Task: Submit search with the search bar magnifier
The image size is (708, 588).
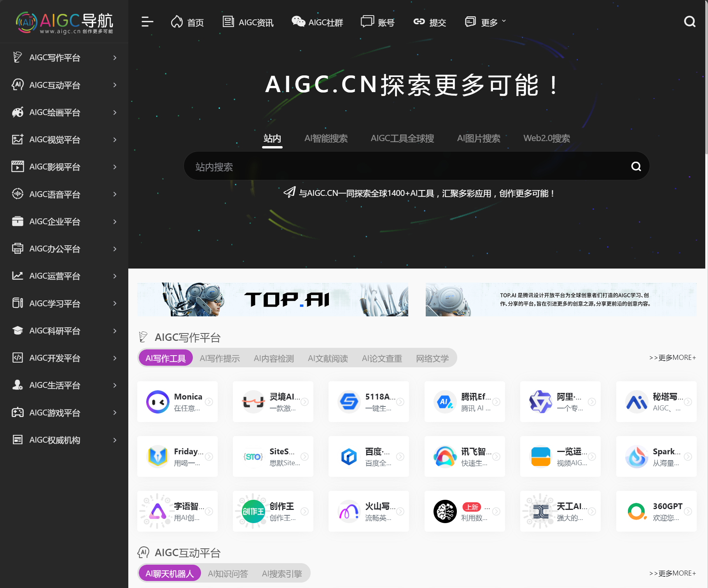Action: point(636,166)
